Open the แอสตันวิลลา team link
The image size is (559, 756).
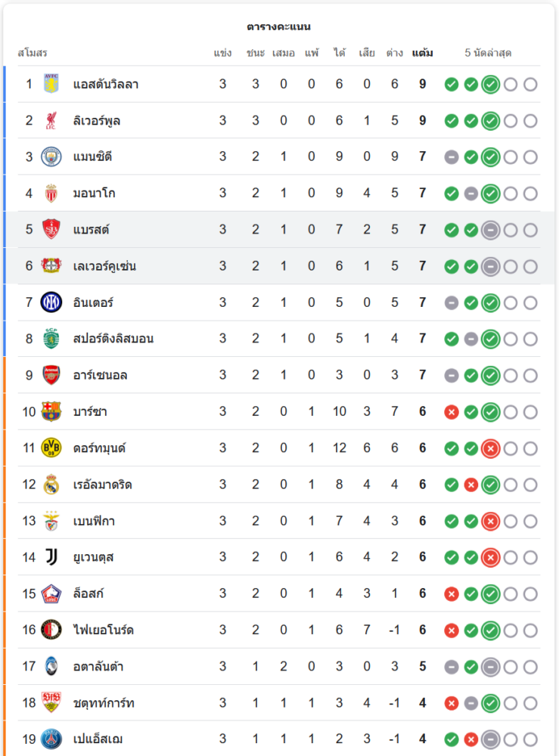[x=106, y=84]
